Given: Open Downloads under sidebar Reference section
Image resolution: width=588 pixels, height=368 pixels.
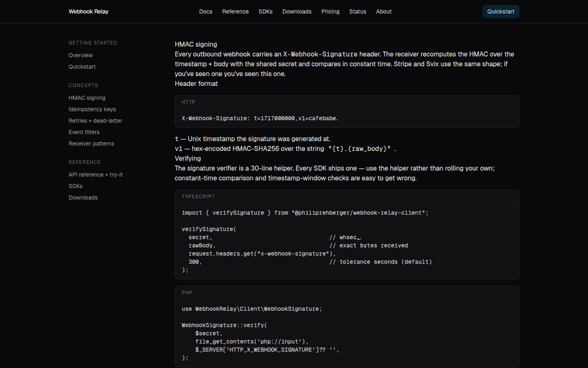Looking at the screenshot, I should click(83, 198).
